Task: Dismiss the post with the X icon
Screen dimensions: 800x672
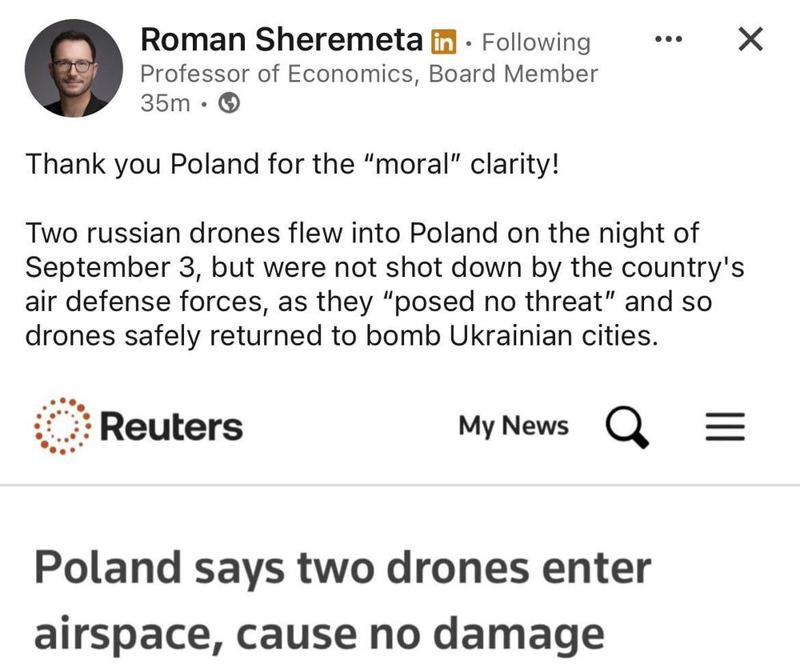Action: pyautogui.click(x=750, y=39)
